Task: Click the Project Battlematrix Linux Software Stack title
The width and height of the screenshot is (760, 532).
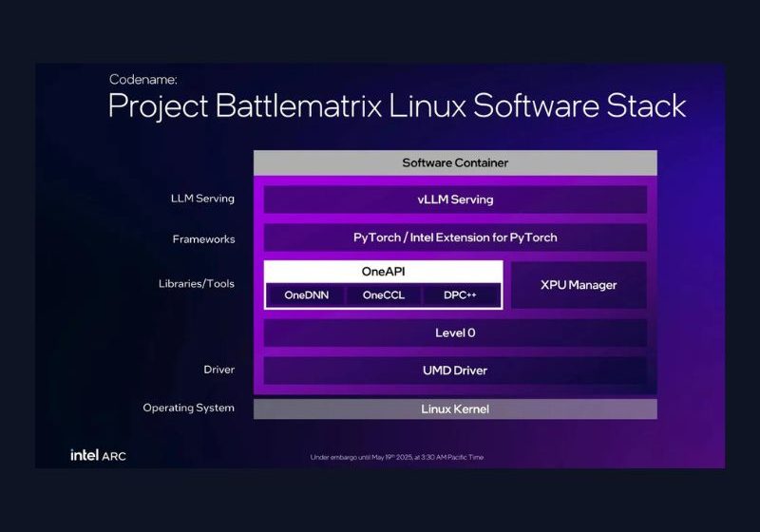Action: click(x=397, y=106)
